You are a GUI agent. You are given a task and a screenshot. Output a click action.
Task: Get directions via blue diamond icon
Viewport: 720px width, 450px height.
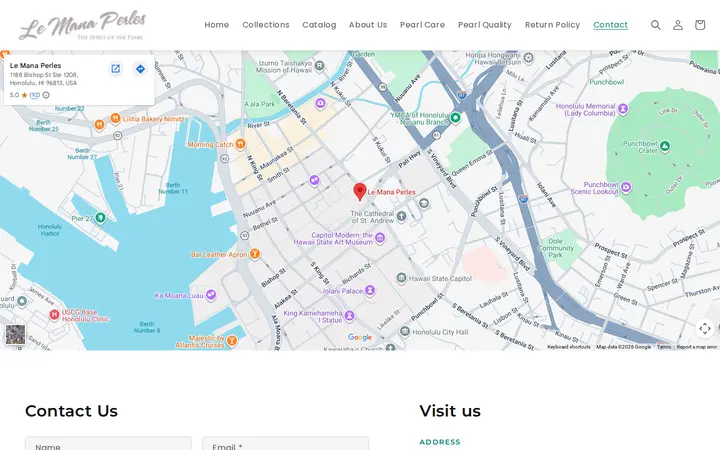pos(140,69)
